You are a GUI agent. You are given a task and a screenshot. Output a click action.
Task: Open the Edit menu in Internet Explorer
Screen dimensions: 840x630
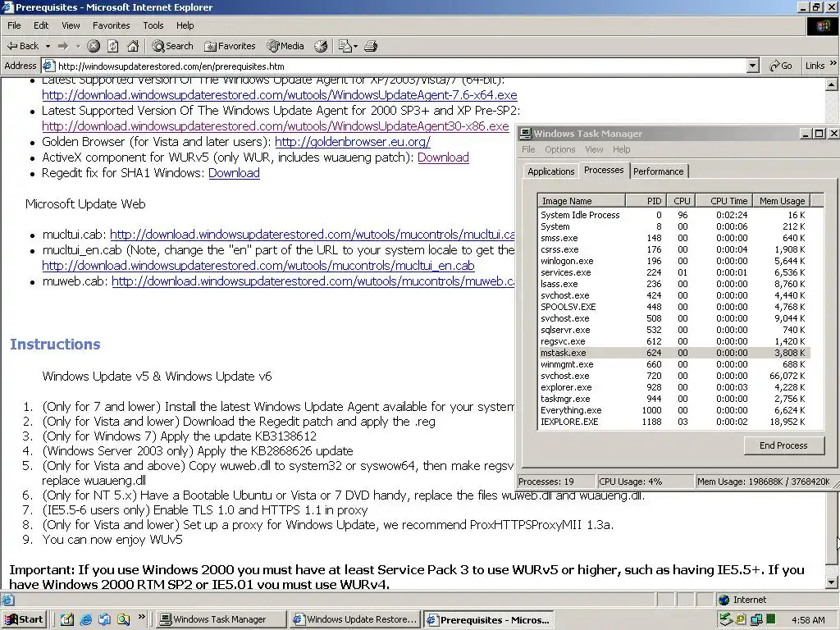41,25
